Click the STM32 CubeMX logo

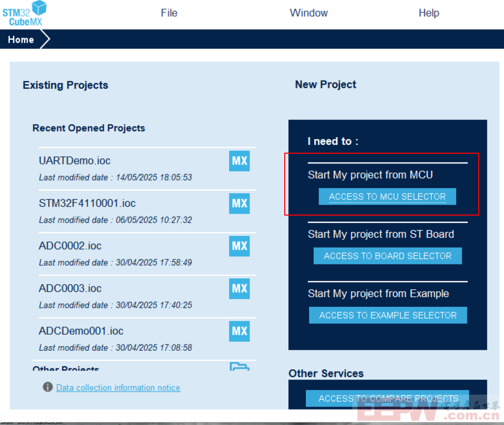pos(24,13)
